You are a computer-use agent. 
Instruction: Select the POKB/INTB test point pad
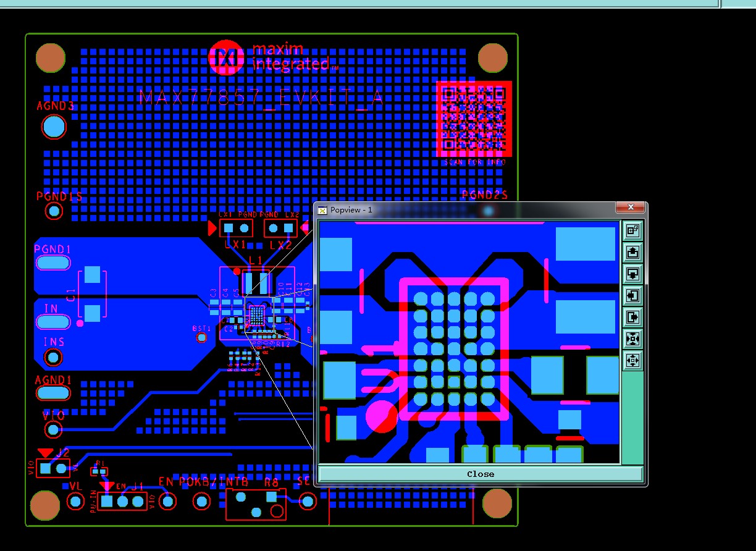coord(202,501)
